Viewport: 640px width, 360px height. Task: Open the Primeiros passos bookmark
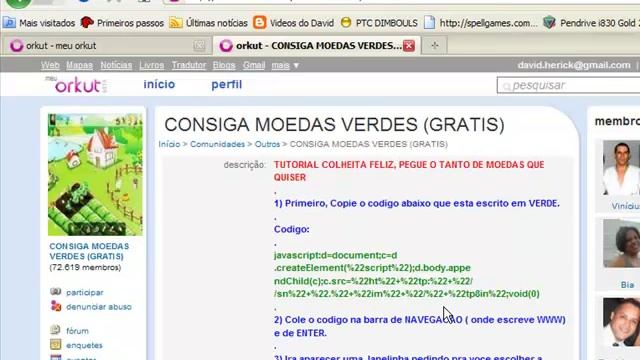point(122,23)
